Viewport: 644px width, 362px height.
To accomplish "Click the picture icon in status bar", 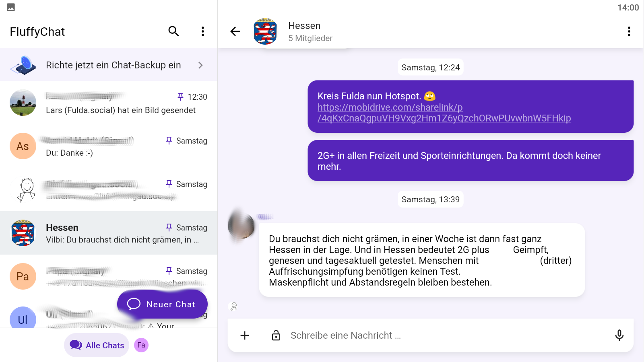I will click(11, 7).
